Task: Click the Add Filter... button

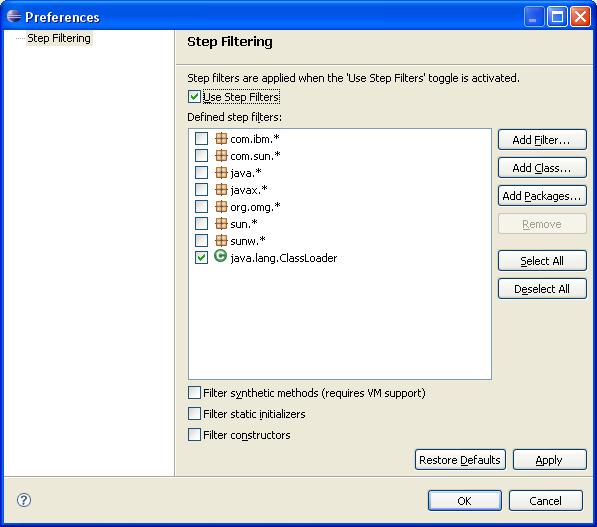Action: (x=542, y=140)
